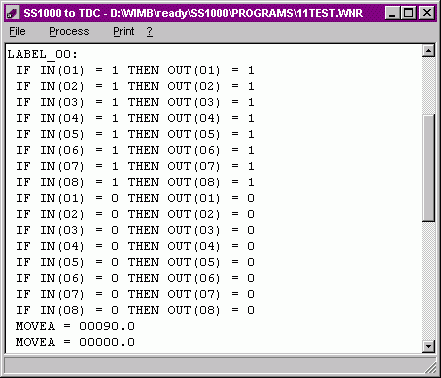Screen dimensions: 441x378
Task: Click the MOVEA = 00000.0 line
Action: pos(75,342)
